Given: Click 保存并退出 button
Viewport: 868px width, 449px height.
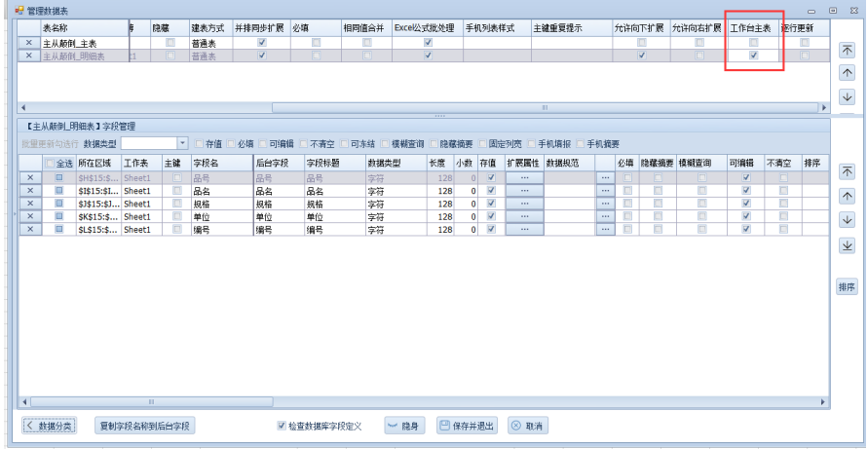Looking at the screenshot, I should pos(466,427).
